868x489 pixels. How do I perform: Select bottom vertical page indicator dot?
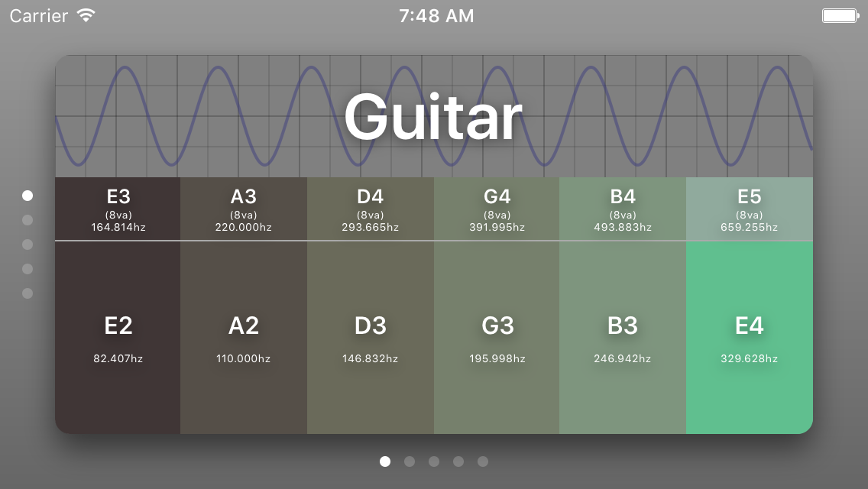[28, 293]
